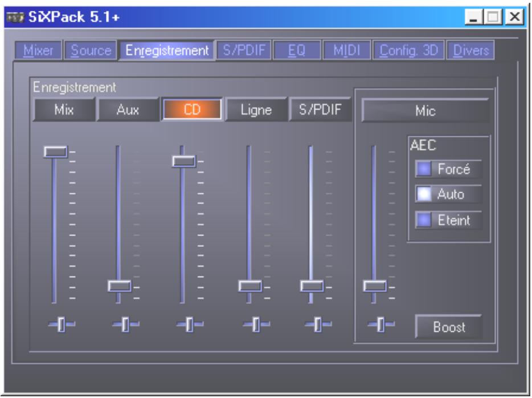Select the Enregistrement tab
The width and height of the screenshot is (532, 398).
(166, 51)
